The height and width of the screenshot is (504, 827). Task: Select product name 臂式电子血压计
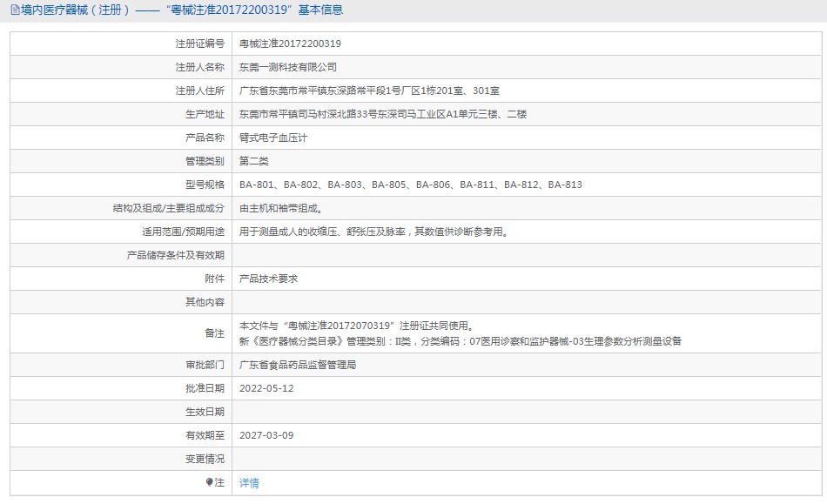pyautogui.click(x=273, y=138)
